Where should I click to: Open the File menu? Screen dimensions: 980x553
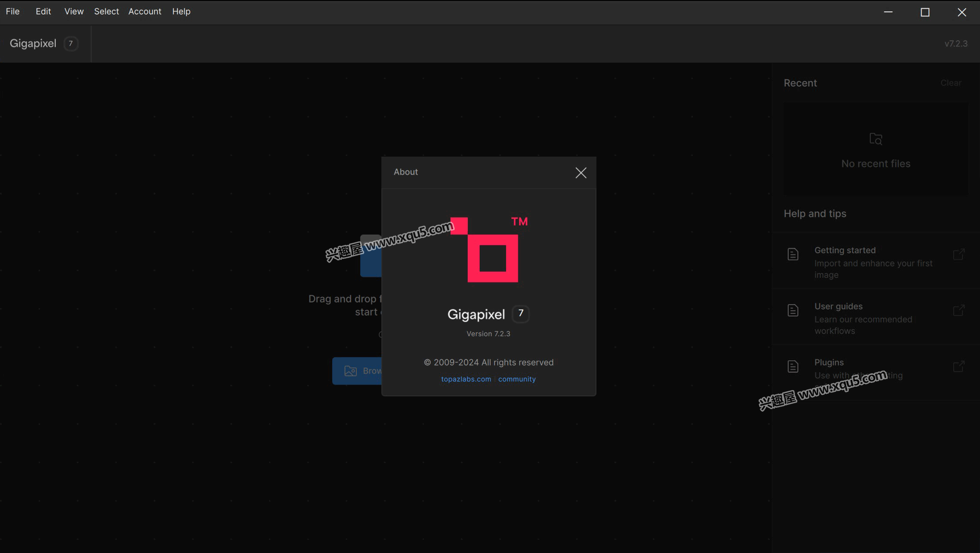pos(13,11)
